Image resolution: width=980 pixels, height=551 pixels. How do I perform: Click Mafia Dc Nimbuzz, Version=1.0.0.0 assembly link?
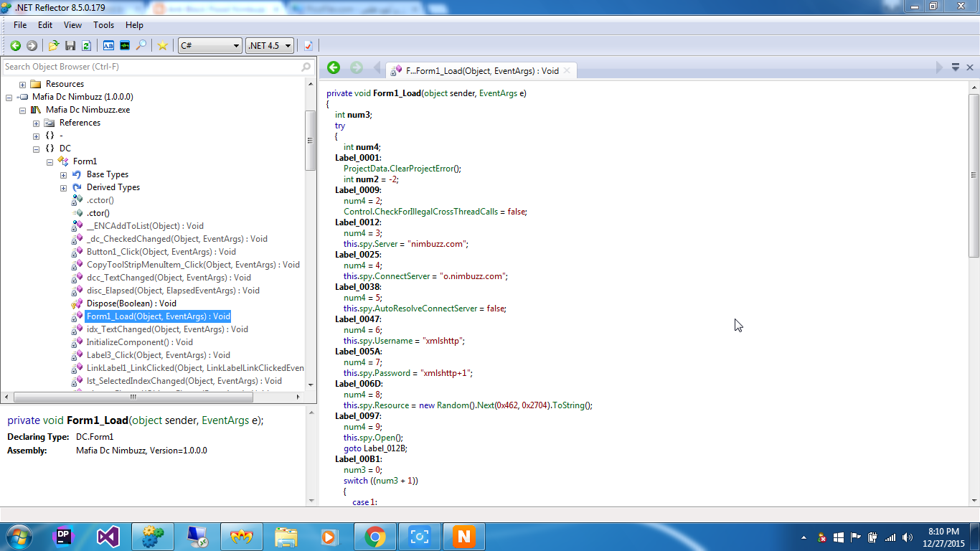[x=141, y=451]
